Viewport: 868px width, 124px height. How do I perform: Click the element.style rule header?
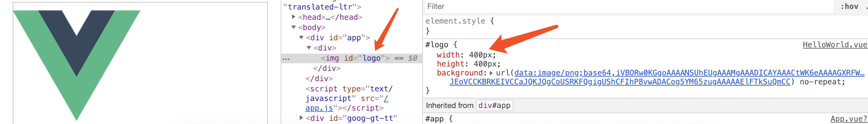click(455, 21)
